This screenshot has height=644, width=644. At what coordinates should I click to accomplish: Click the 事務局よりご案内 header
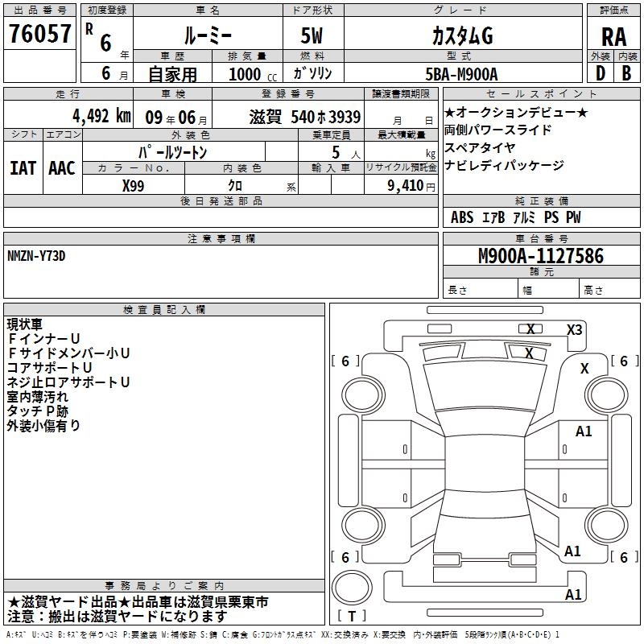[164, 586]
